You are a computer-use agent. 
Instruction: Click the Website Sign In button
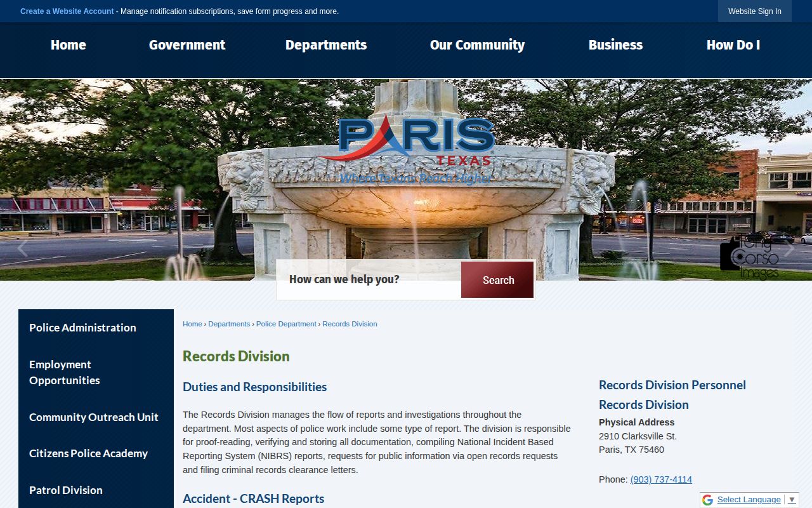(755, 11)
